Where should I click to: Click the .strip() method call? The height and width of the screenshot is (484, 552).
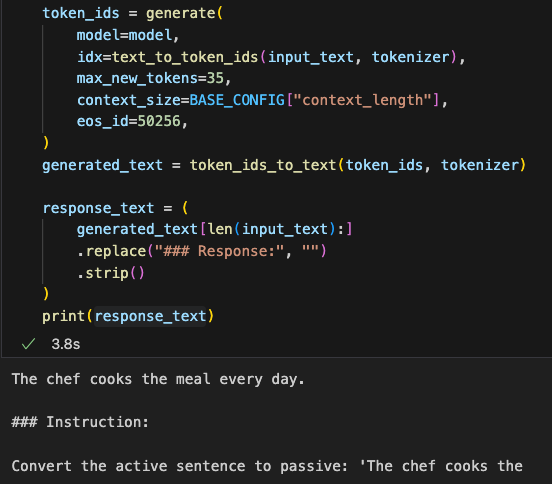(111, 273)
